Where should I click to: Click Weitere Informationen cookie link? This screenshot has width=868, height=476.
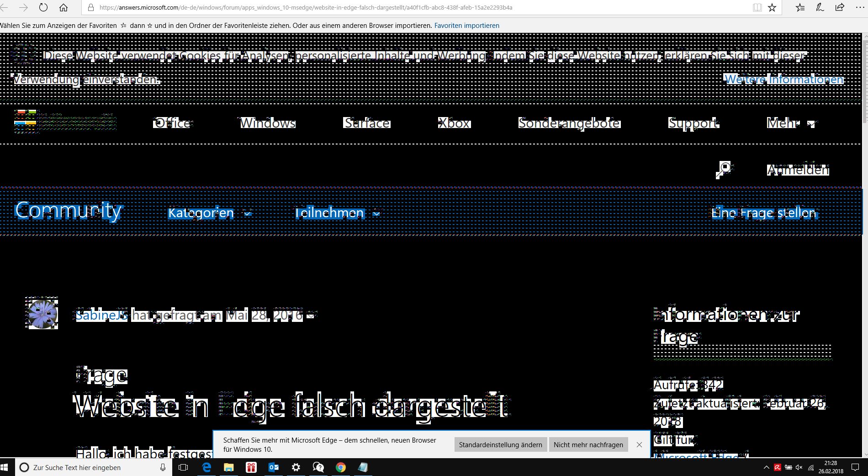784,80
